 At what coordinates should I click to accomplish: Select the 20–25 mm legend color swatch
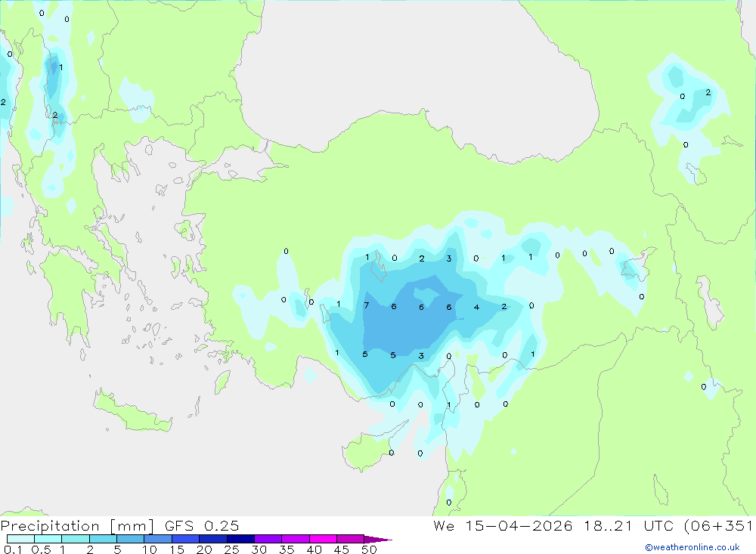212,539
